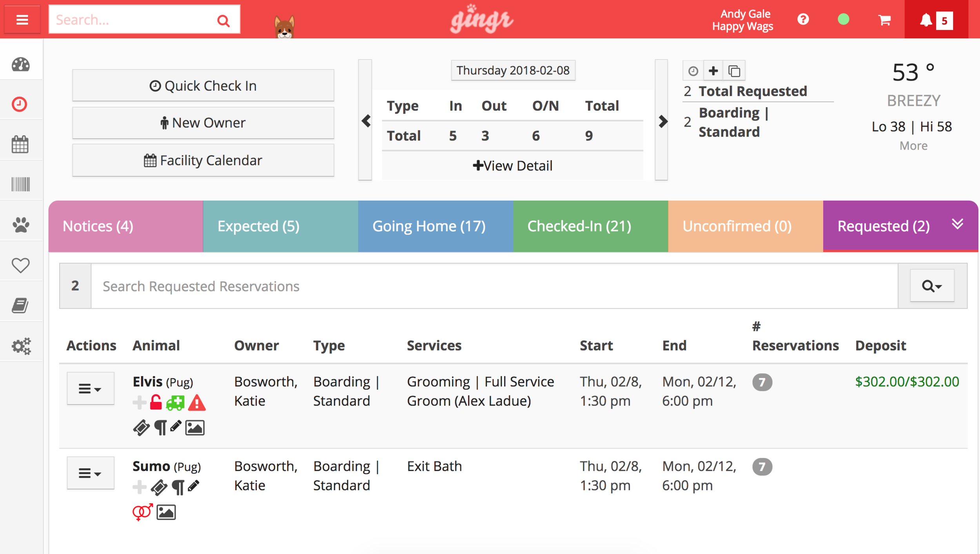This screenshot has height=554, width=980.
Task: Click the ticket icon in Elvis row
Action: 141,427
